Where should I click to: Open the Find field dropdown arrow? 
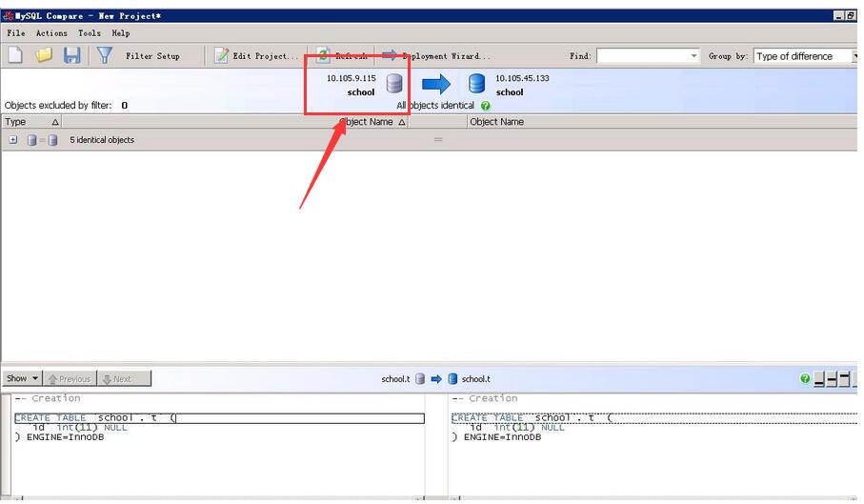coord(693,55)
